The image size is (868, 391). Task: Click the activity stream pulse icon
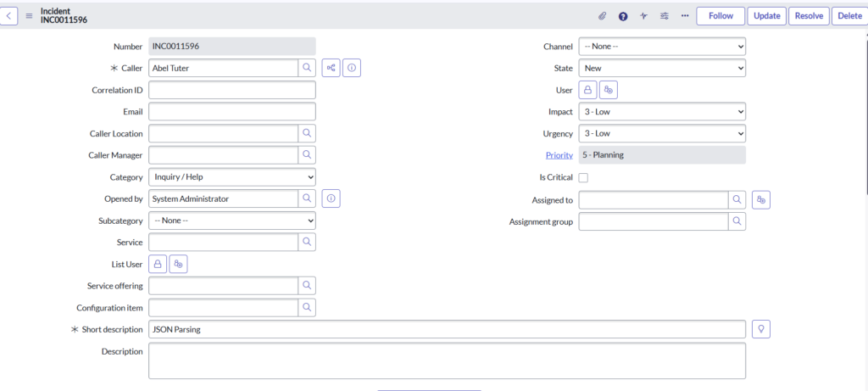643,16
